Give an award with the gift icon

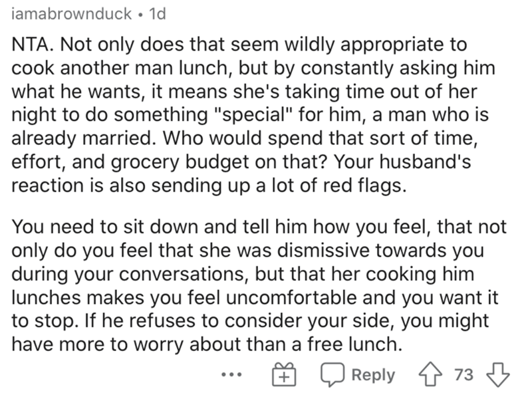(284, 374)
